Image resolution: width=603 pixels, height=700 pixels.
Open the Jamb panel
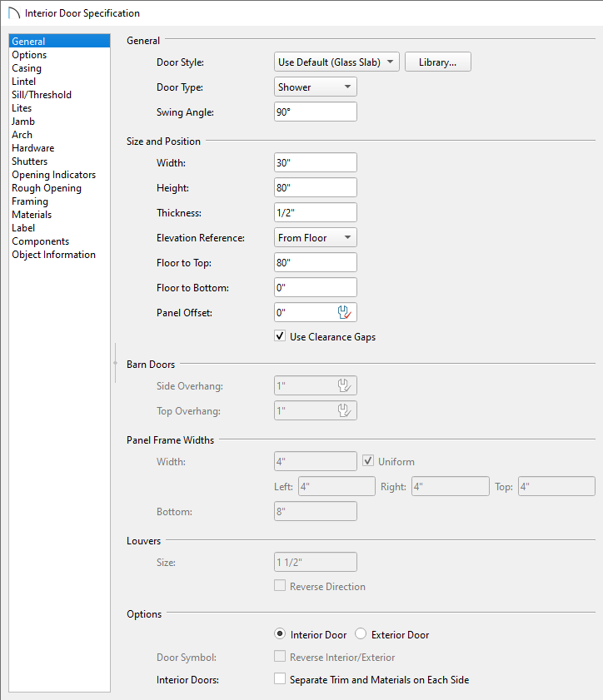tap(59, 122)
